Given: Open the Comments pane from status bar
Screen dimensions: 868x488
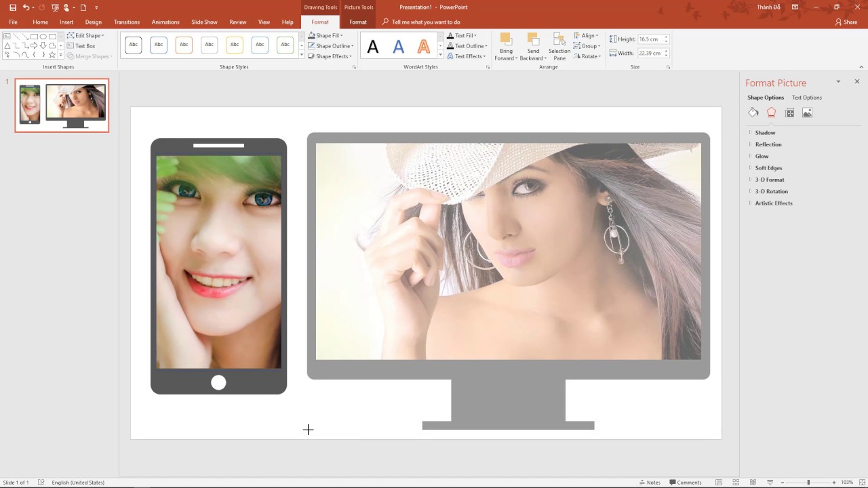Looking at the screenshot, I should pos(684,483).
